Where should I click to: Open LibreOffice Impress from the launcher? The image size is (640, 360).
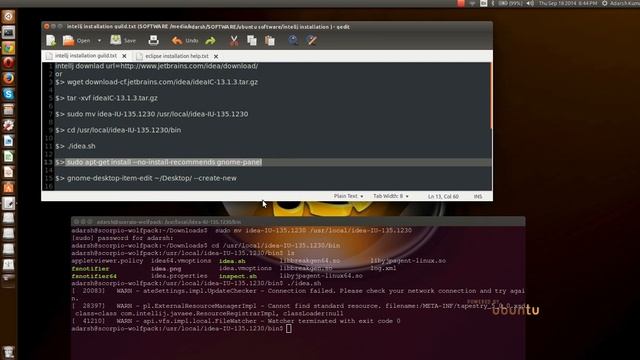(8, 172)
